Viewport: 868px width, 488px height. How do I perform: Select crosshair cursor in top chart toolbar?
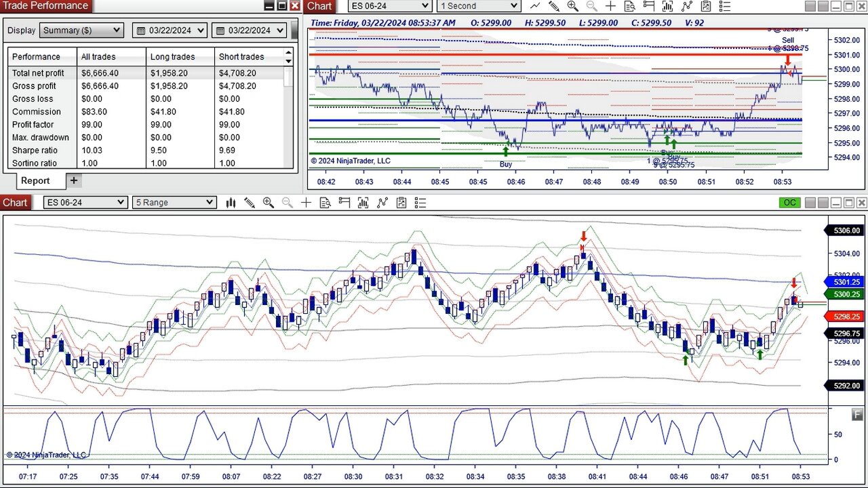pos(610,6)
